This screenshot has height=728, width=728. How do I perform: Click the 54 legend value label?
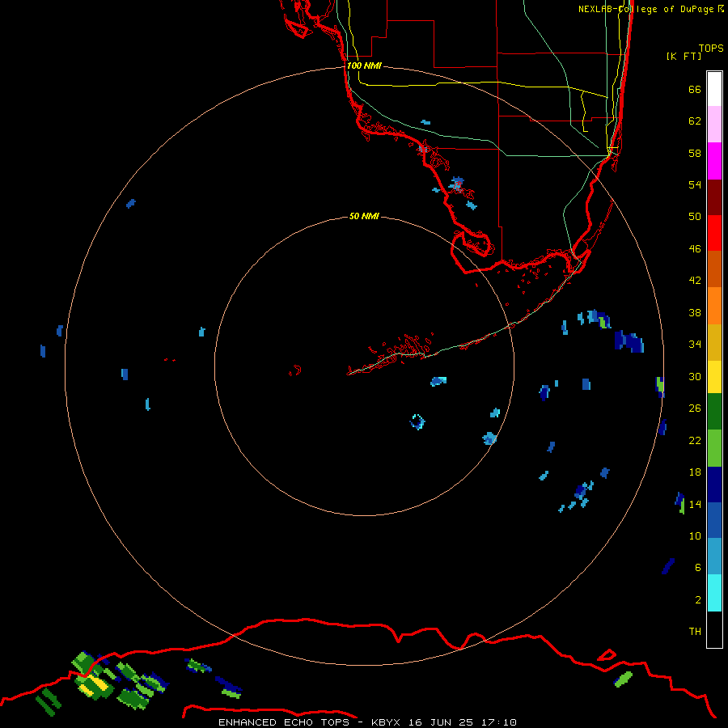695,184
